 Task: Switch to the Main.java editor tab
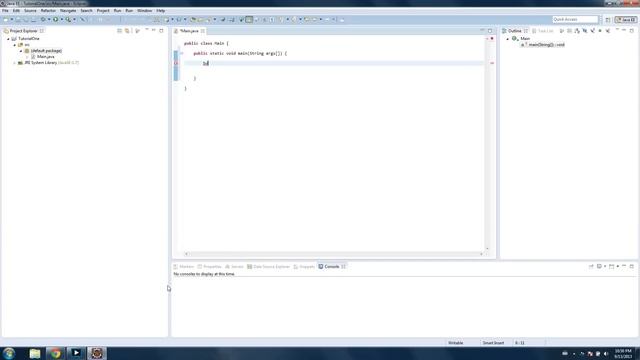point(189,31)
